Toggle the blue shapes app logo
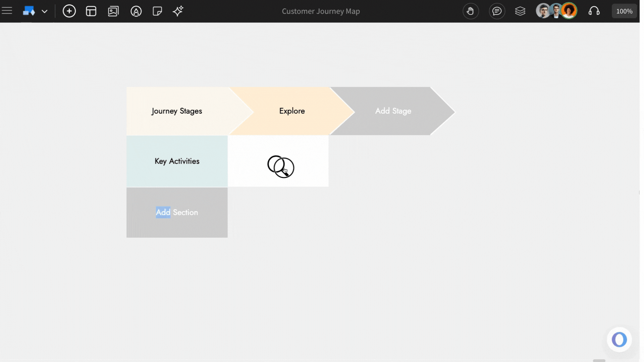The height and width of the screenshot is (362, 644). (x=29, y=11)
